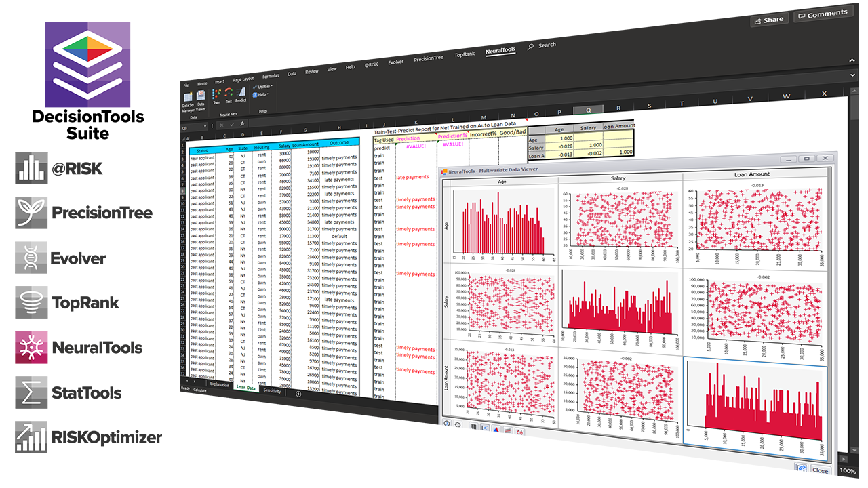Click the default outcome cell
868x488 pixels.
click(x=339, y=237)
